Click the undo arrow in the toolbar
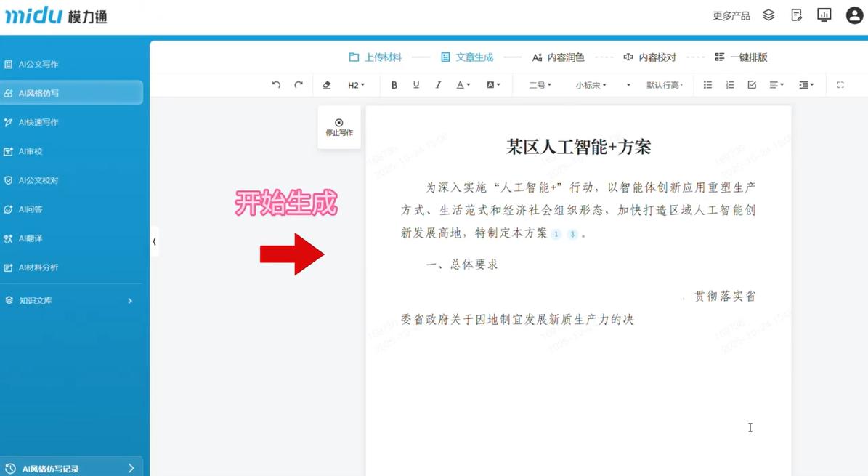 pyautogui.click(x=276, y=85)
